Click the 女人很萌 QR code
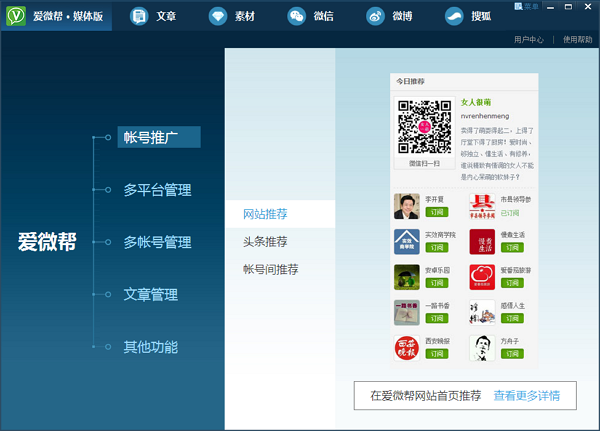The width and height of the screenshot is (600, 431). click(424, 127)
